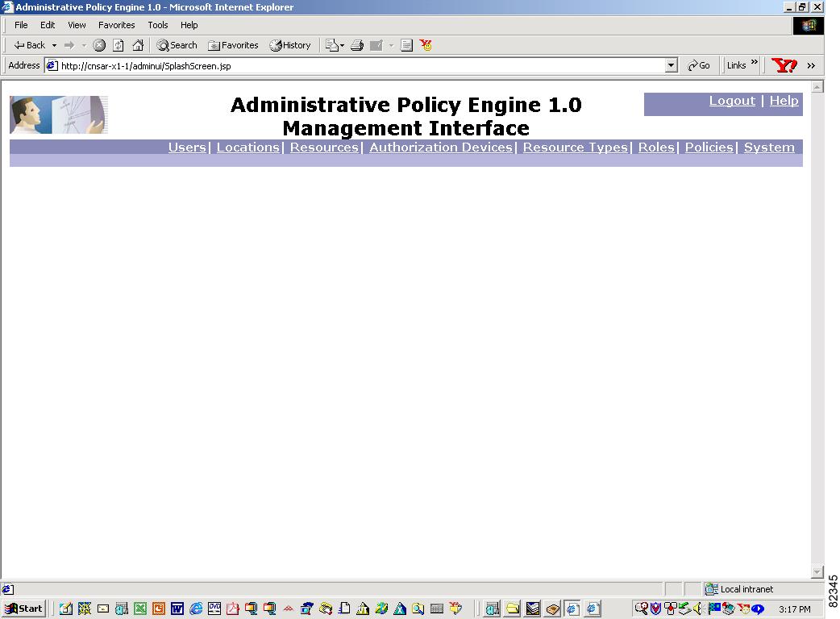Open the Tools menu
The image size is (840, 619).
[x=158, y=25]
